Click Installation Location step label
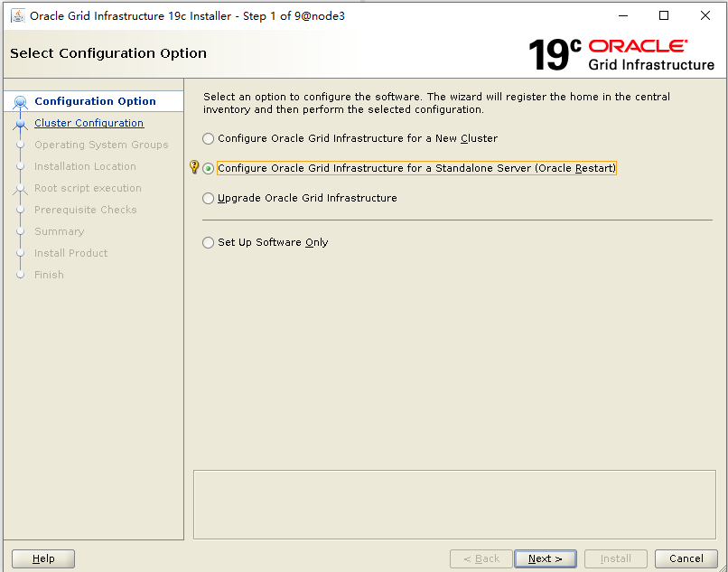728x572 pixels. coord(85,166)
